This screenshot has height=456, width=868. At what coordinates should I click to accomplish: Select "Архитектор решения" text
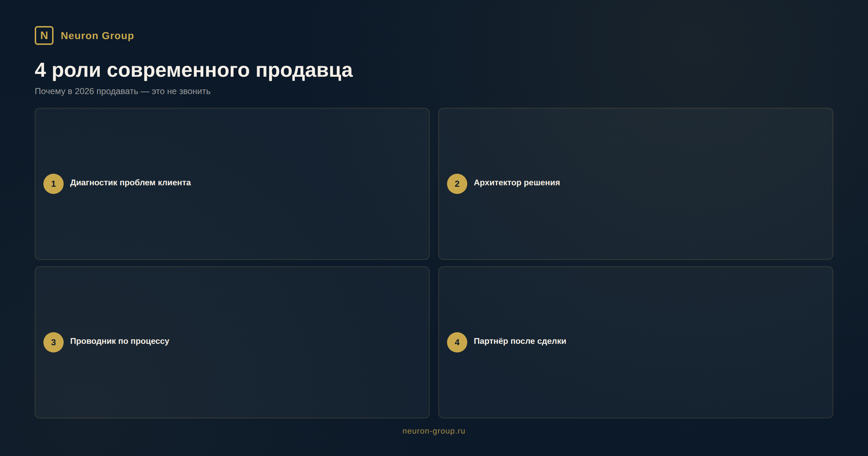coord(517,183)
